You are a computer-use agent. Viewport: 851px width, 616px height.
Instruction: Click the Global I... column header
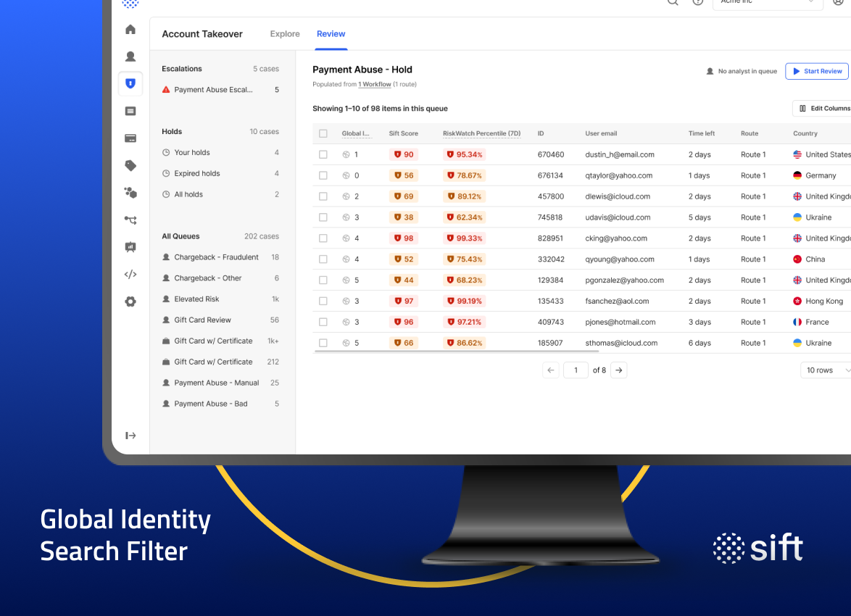pos(355,133)
